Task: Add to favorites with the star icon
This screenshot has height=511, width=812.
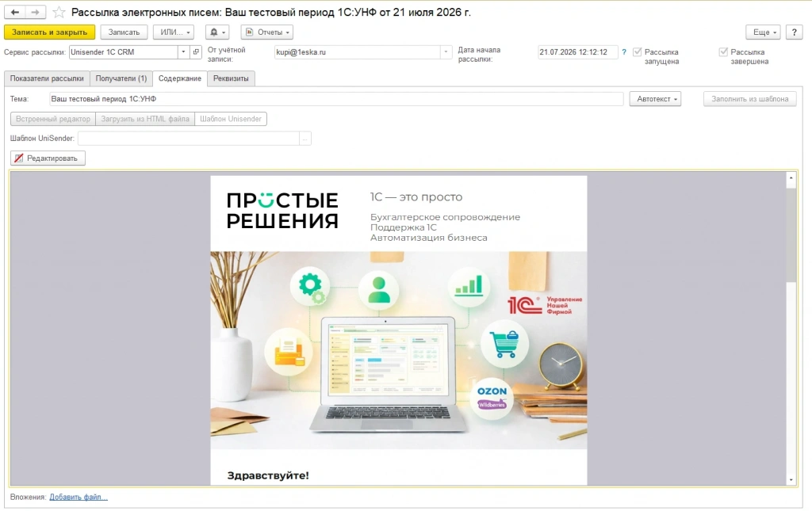Action: pos(59,12)
